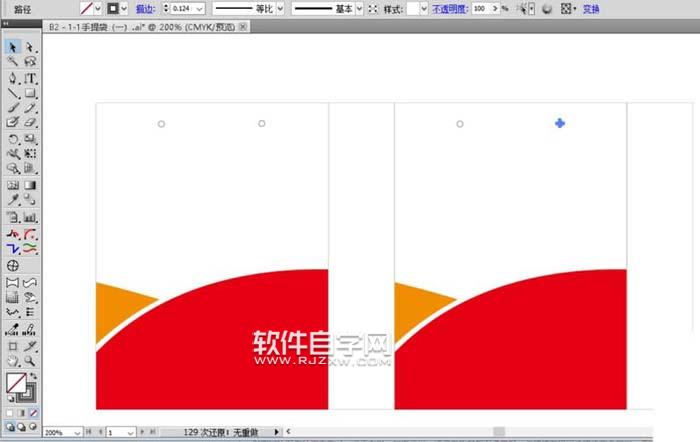Click the stroke weight 0.124 field
Viewport: 700px width, 442px height.
click(183, 8)
